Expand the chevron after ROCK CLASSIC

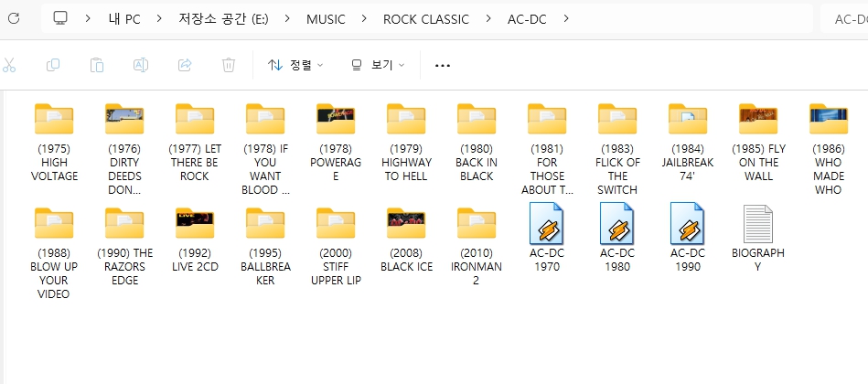tap(488, 19)
